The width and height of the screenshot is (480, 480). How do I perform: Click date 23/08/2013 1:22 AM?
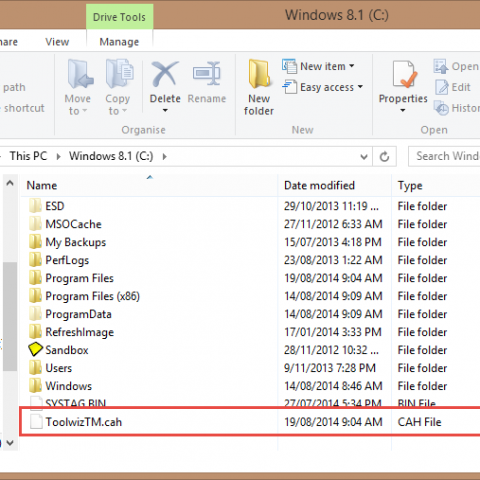333,260
